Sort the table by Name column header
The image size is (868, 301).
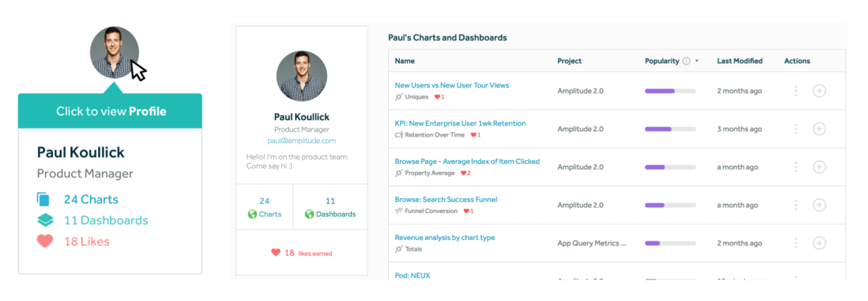pyautogui.click(x=405, y=61)
